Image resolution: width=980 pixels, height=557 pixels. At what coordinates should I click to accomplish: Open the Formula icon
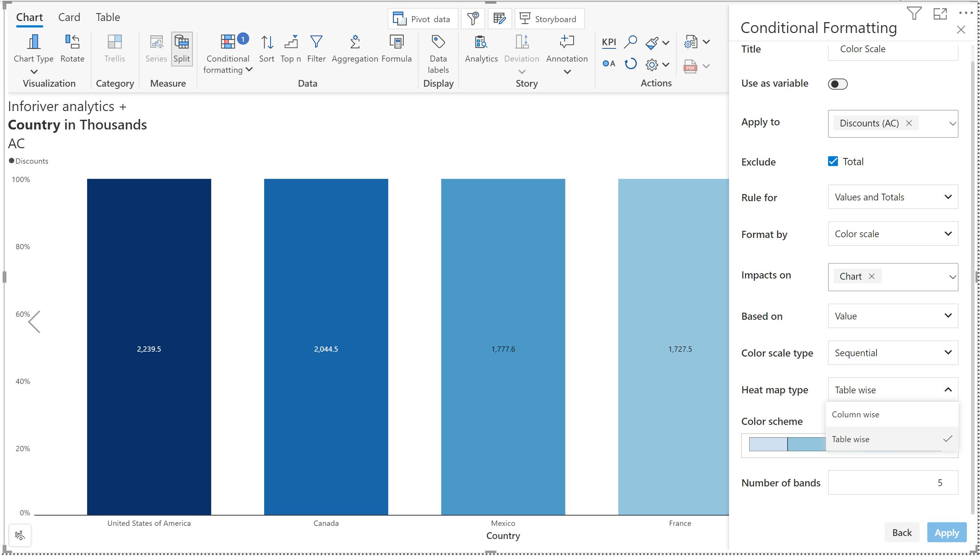(397, 42)
